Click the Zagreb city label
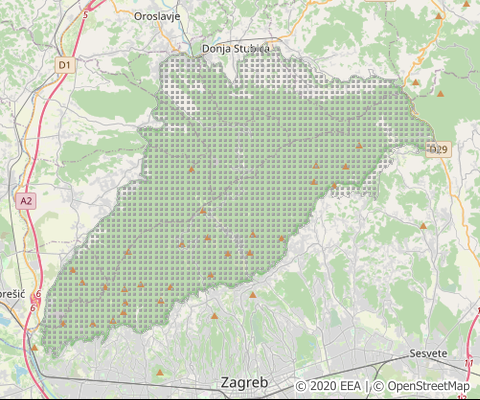The image size is (480, 400). 244,382
